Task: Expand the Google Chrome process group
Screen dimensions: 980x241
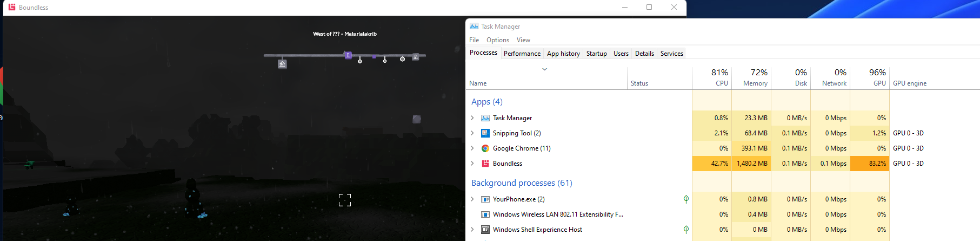Action: (x=472, y=148)
